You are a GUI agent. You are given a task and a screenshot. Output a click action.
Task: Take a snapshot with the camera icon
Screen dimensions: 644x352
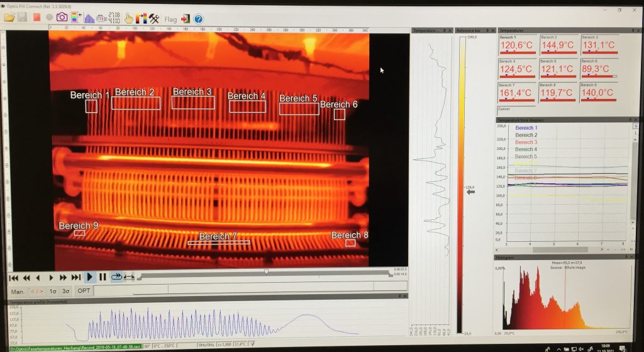click(x=62, y=18)
